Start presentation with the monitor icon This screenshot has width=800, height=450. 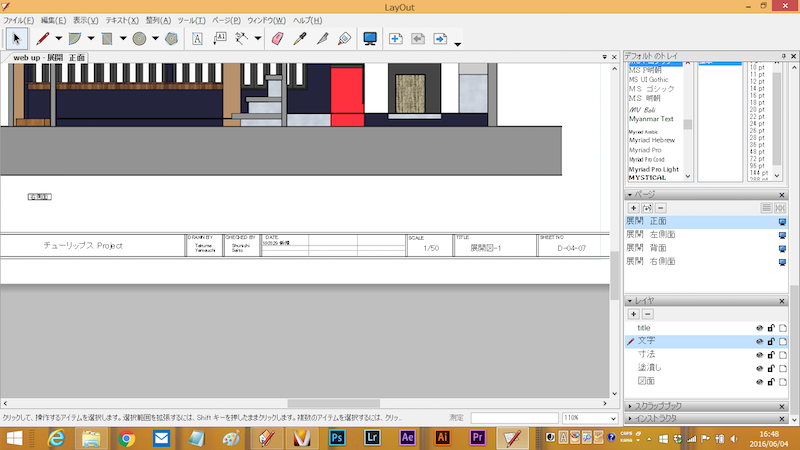(x=370, y=39)
